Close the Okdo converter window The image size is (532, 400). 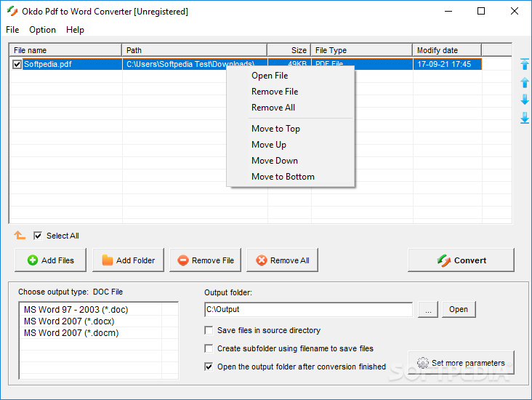515,11
